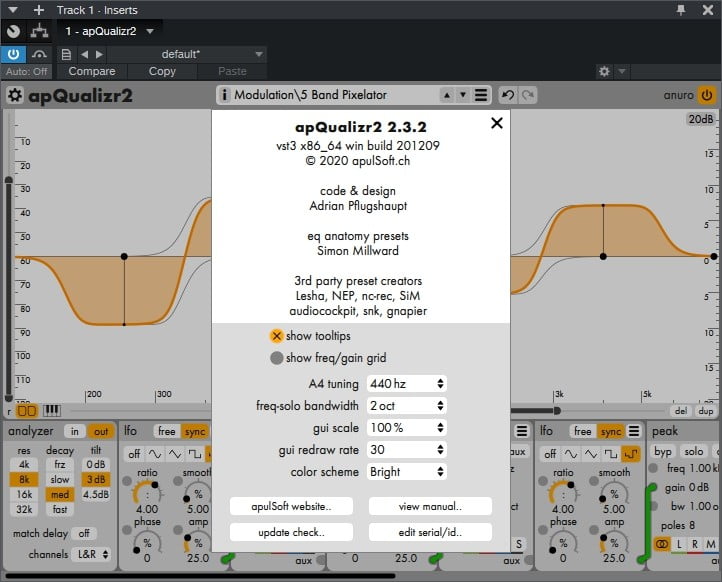Click the update check button
The height and width of the screenshot is (582, 722).
[291, 532]
